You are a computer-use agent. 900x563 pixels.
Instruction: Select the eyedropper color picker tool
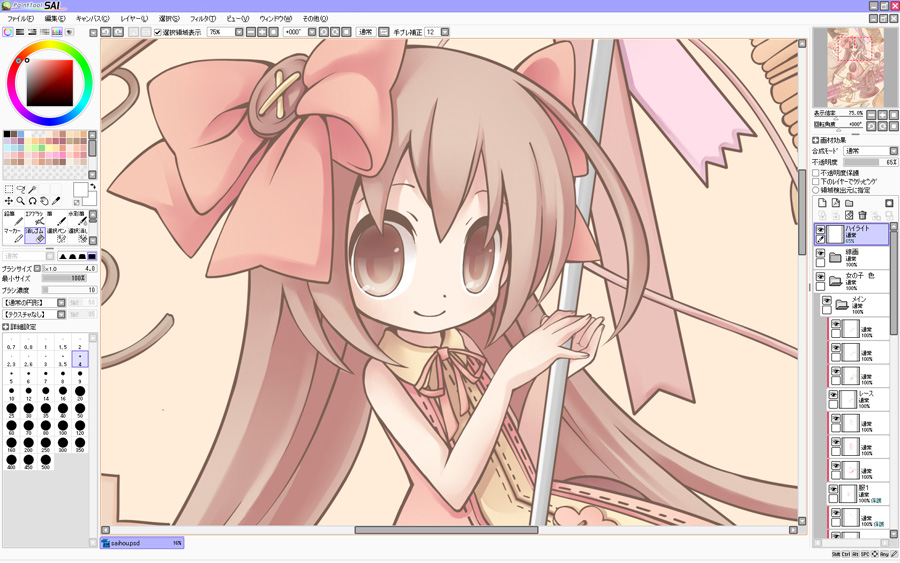tap(56, 201)
